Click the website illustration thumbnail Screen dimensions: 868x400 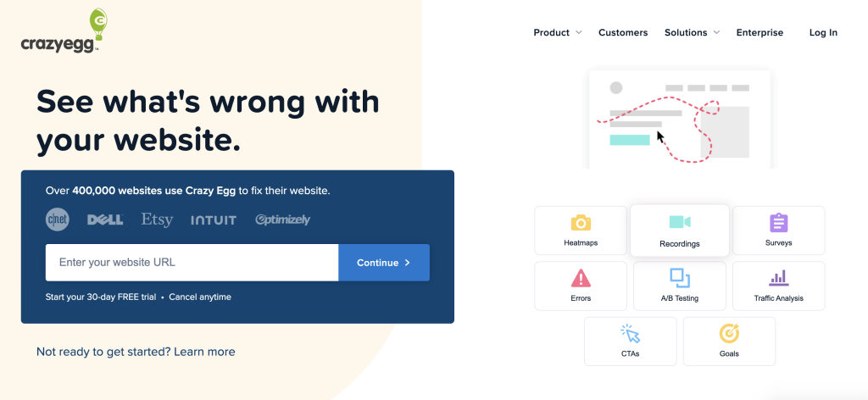click(x=679, y=119)
